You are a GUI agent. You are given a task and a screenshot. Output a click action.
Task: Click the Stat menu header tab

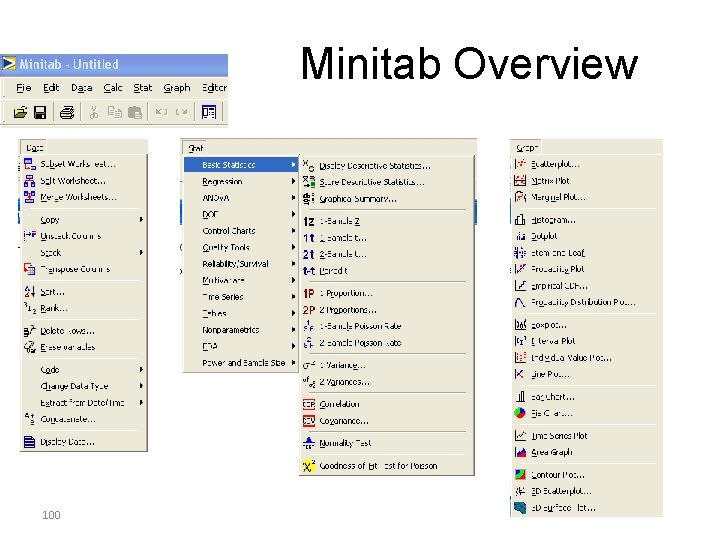195,148
